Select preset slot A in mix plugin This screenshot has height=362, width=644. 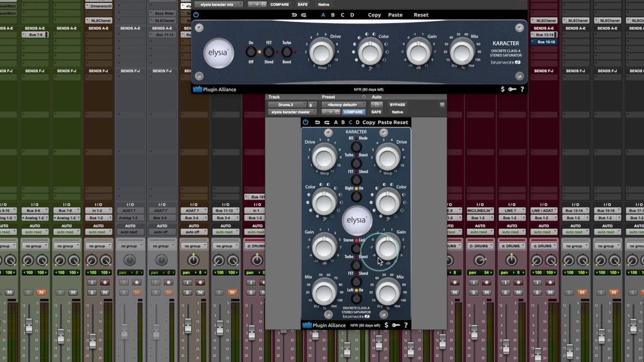pyautogui.click(x=323, y=15)
